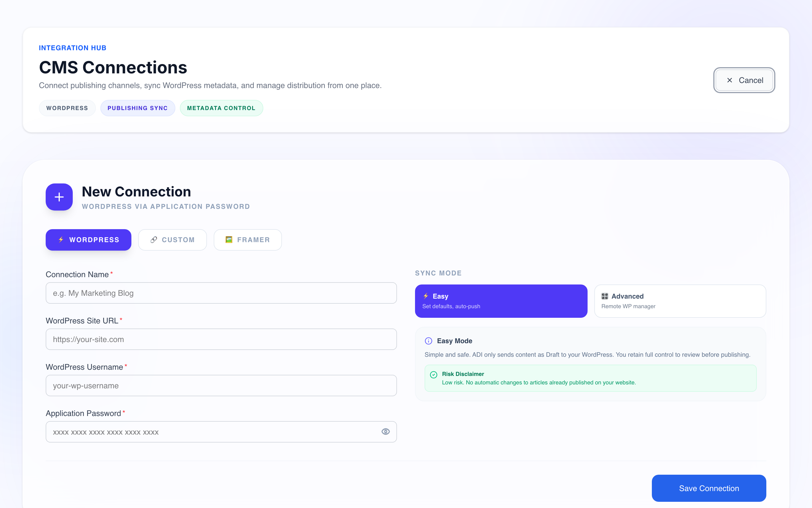Click the picture icon in Framer tab

229,240
